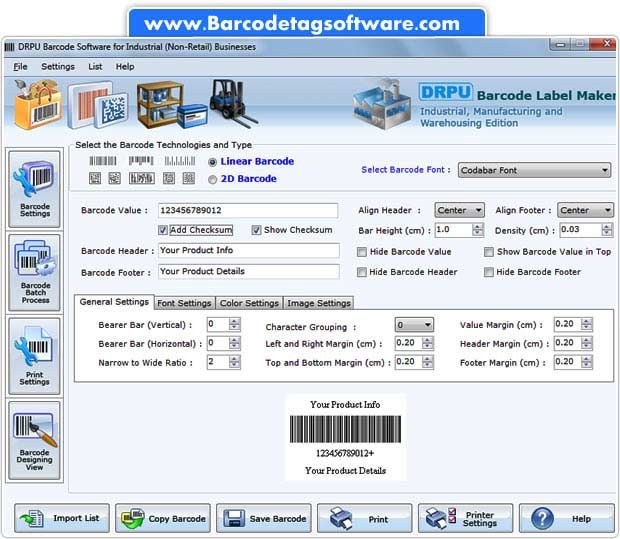Viewport: 620px width, 539px height.
Task: Switch to Color Settings tab
Action: point(249,303)
